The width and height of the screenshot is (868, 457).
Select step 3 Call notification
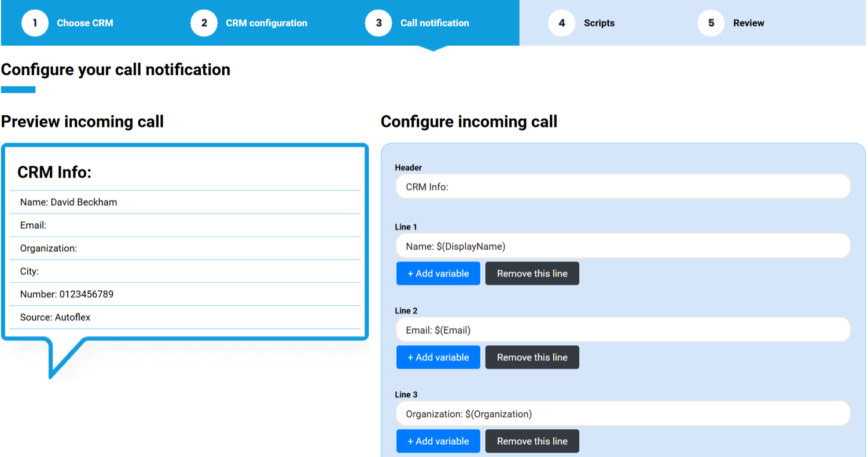418,23
